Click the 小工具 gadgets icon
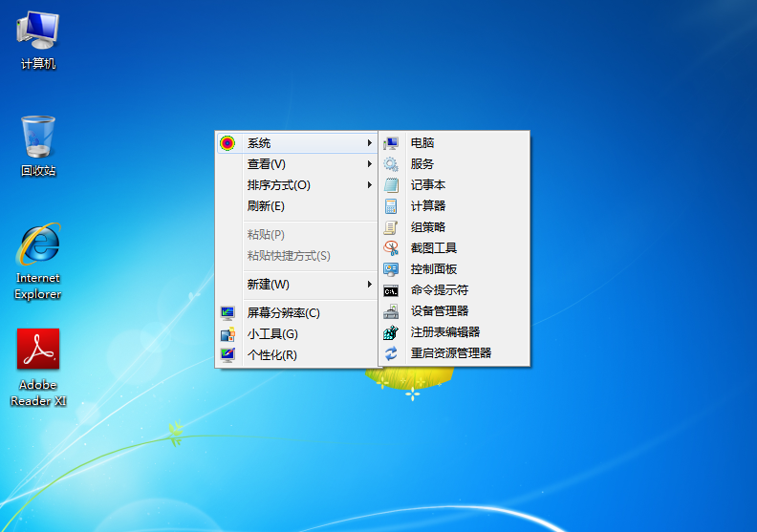The height and width of the screenshot is (532, 757). [227, 334]
